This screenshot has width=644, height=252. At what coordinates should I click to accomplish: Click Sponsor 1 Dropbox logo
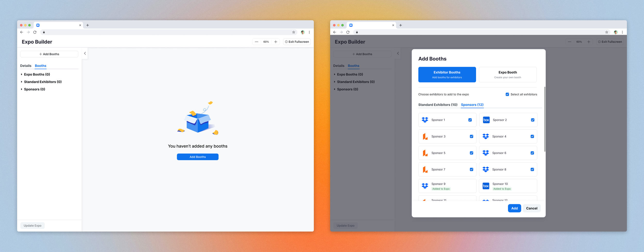(x=425, y=120)
